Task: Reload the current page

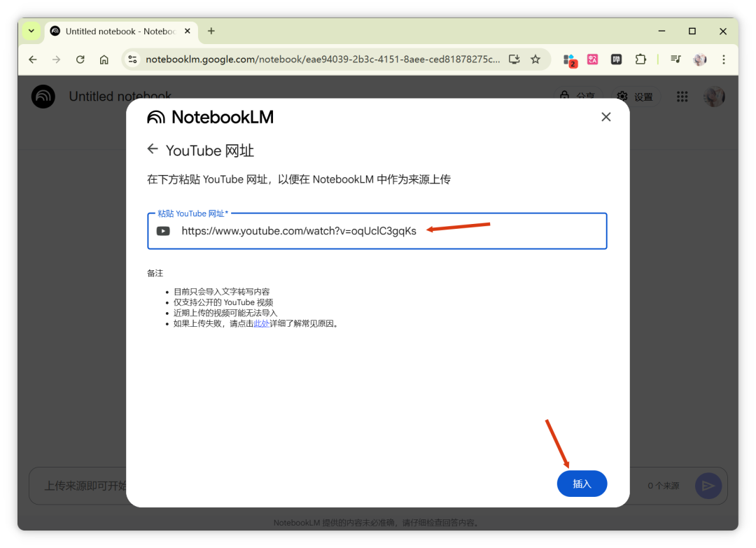Action: coord(80,59)
